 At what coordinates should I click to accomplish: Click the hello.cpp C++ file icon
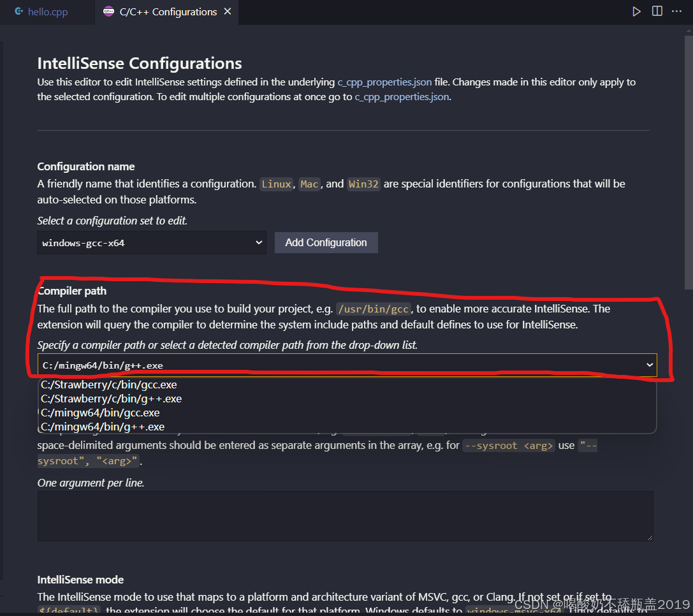tap(19, 11)
